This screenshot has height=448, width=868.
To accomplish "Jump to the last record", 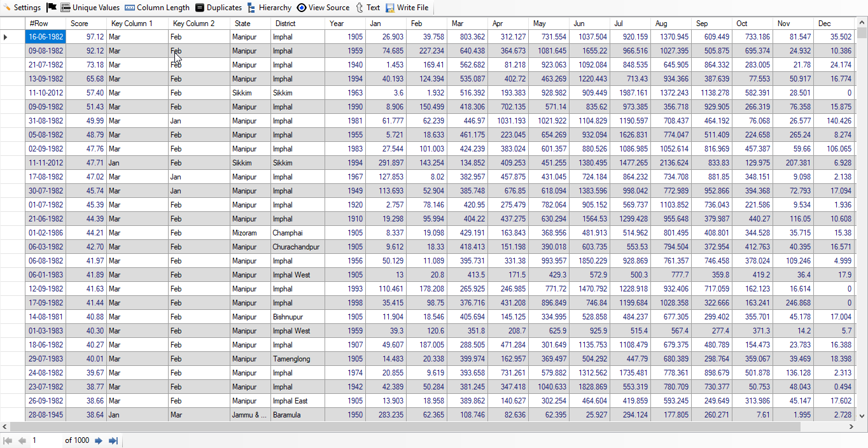I will point(113,440).
